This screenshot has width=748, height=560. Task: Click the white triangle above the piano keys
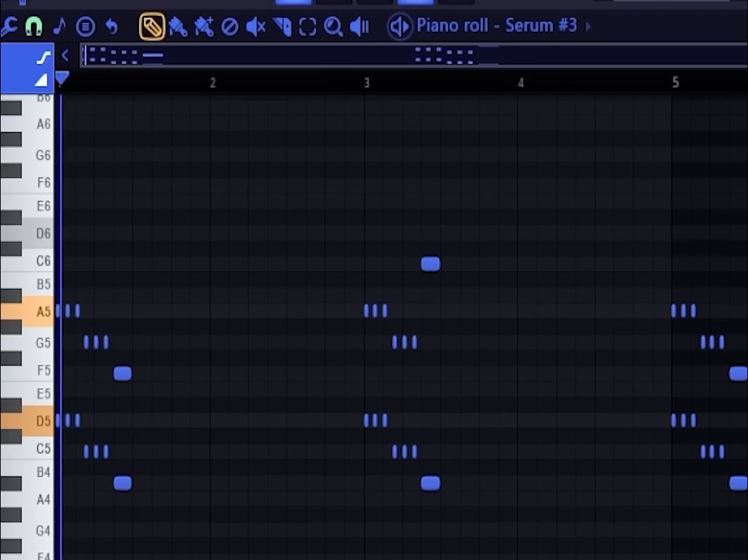(x=41, y=80)
